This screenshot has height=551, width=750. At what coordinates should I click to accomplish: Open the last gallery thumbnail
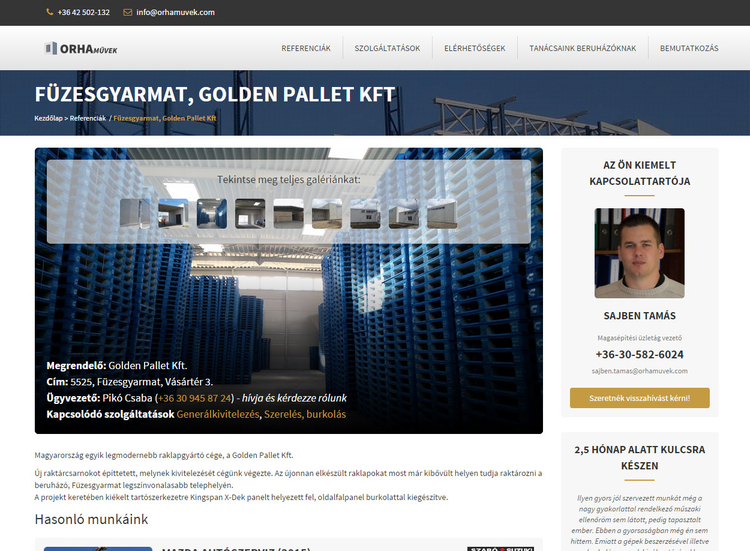pyautogui.click(x=442, y=213)
